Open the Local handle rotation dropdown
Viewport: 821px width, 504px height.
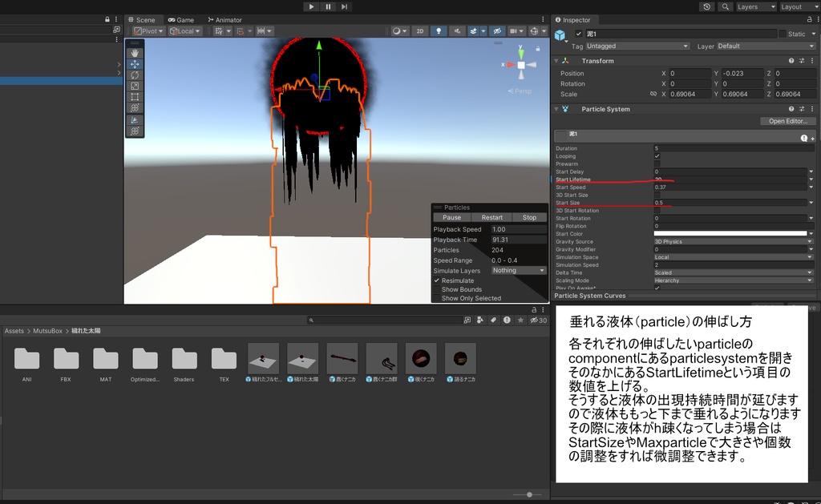point(184,31)
